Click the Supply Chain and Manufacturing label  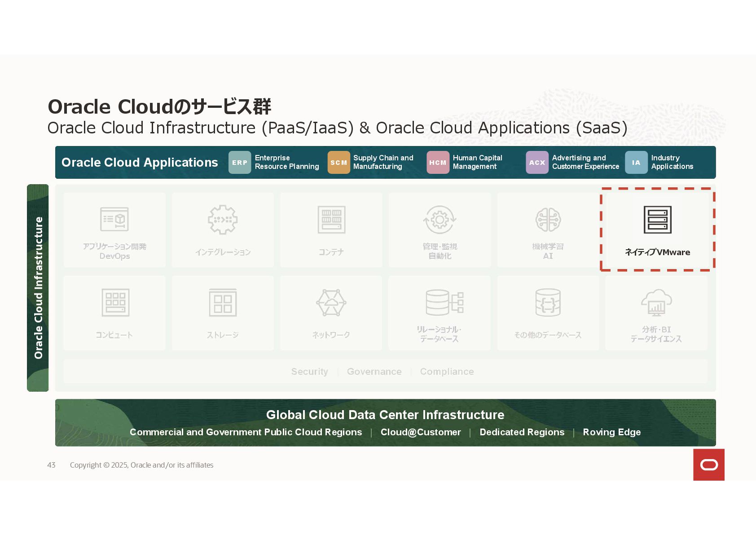(383, 162)
